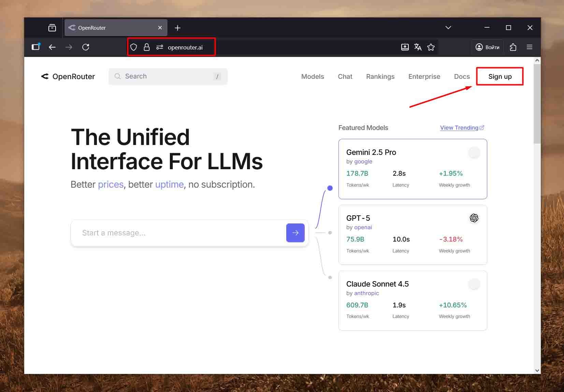The image size is (564, 392).
Task: Open the browser hamburger menu
Action: tap(530, 47)
